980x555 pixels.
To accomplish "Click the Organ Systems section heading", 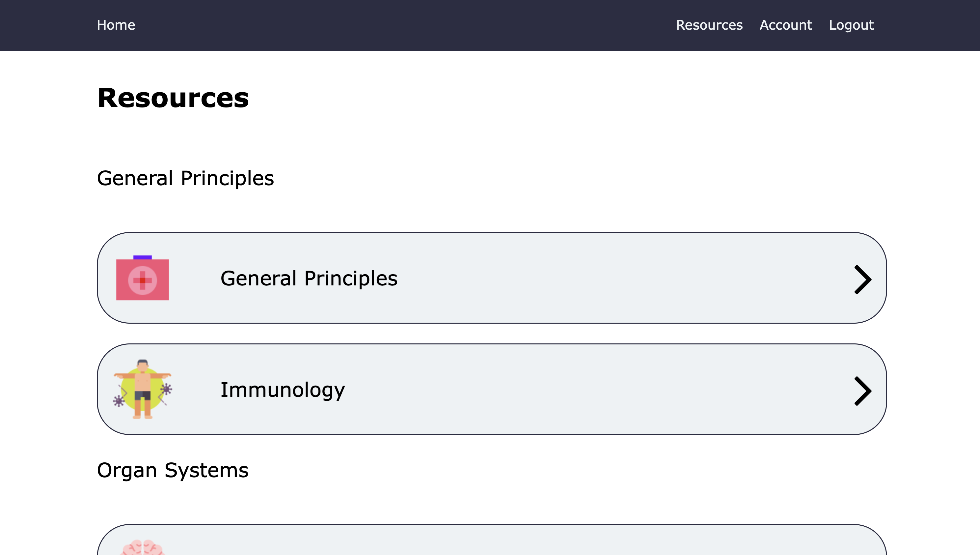I will [x=173, y=470].
